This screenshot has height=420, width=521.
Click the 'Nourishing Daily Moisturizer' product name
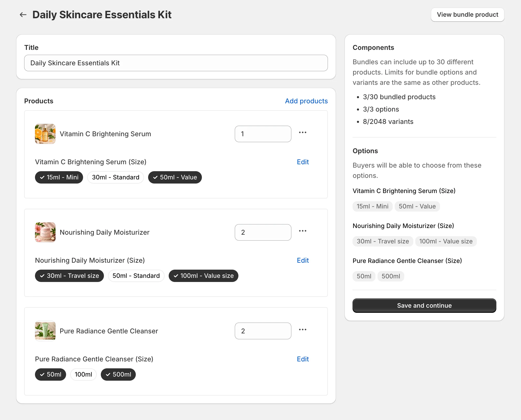point(104,232)
